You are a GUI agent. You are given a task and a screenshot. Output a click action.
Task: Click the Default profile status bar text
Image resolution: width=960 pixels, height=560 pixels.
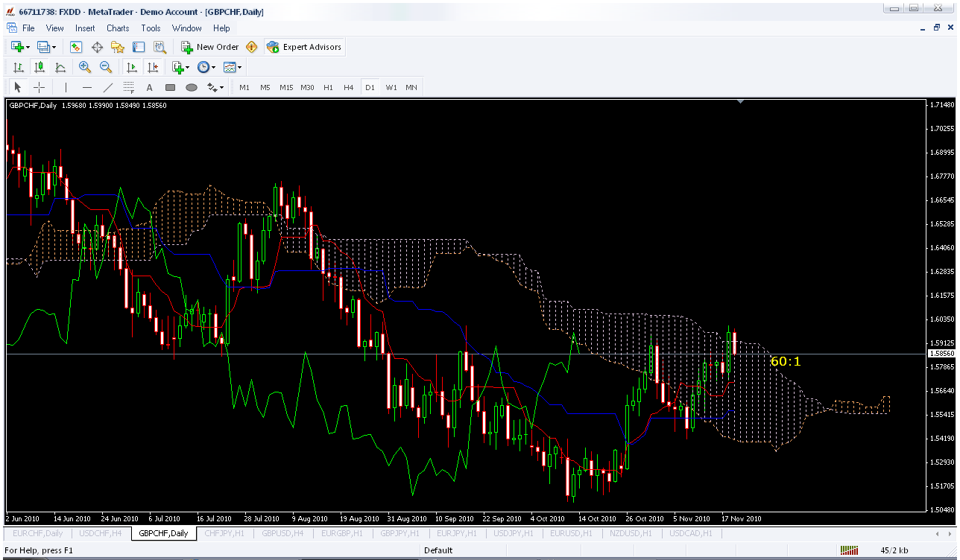coord(438,550)
